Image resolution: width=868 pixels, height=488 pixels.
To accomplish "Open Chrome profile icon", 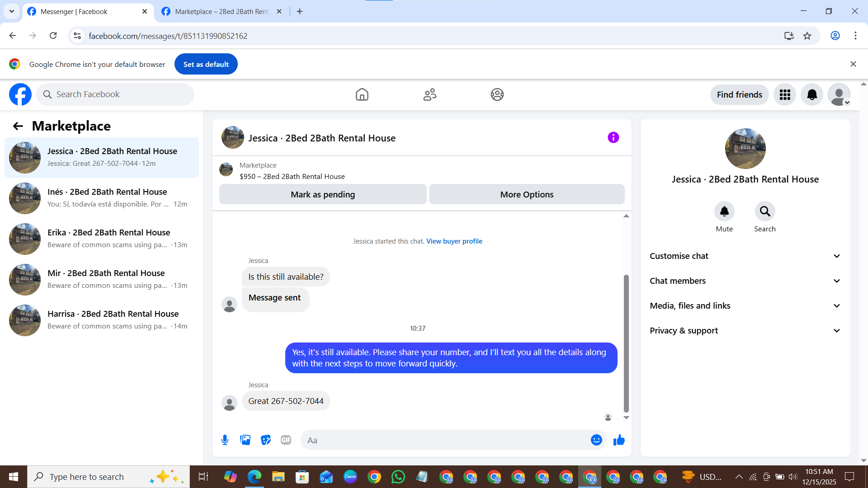I will click(x=835, y=36).
